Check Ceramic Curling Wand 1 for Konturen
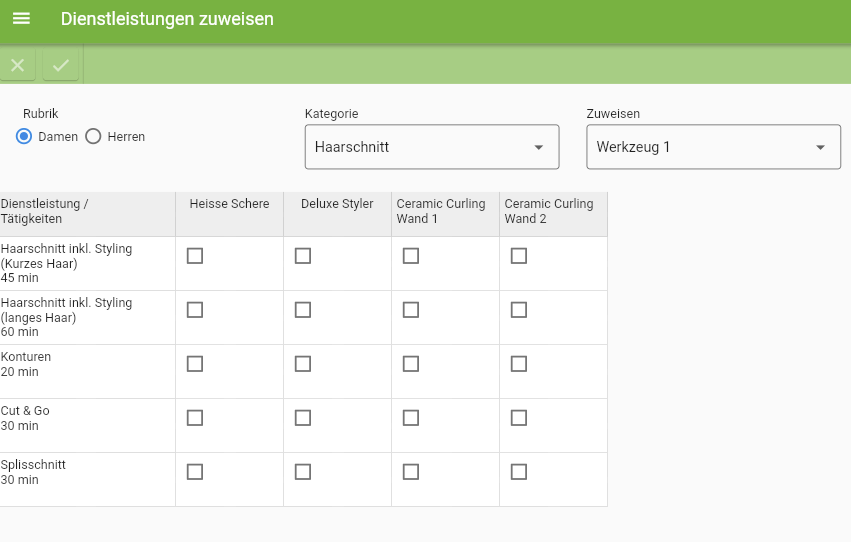The height and width of the screenshot is (542, 851). point(411,364)
